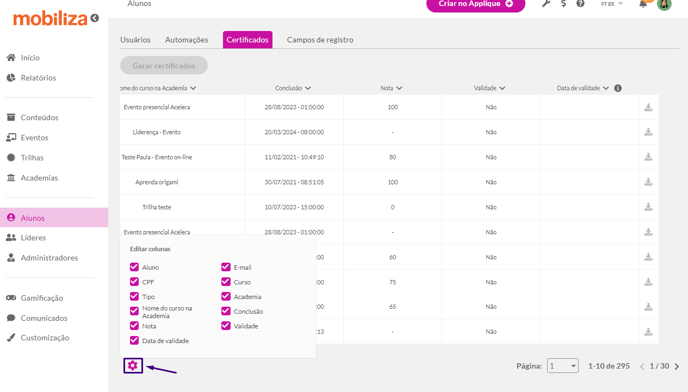688x392 pixels.
Task: Download certificate for Trilha teste row
Action: [x=648, y=207]
